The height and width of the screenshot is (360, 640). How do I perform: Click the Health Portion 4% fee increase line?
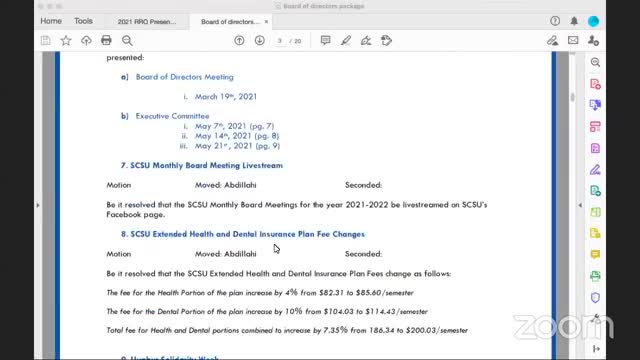pos(260,293)
